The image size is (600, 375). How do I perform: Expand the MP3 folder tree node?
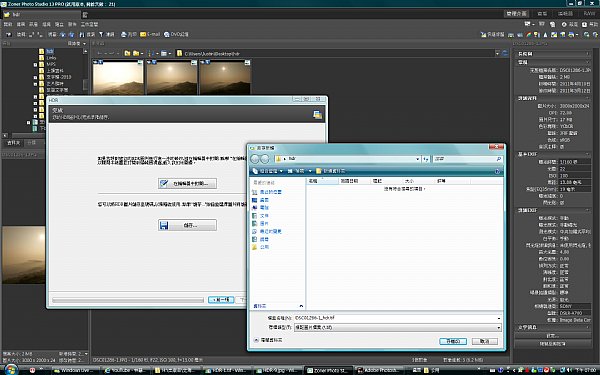(35, 65)
